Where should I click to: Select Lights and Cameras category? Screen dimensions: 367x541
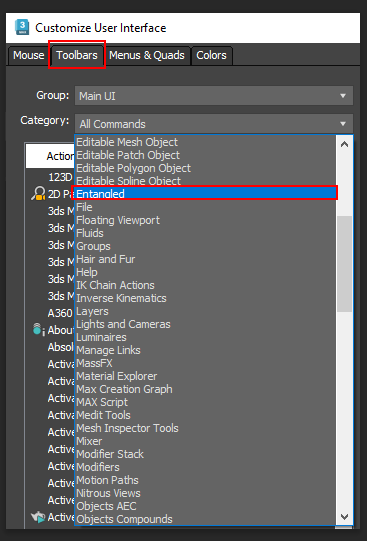(x=206, y=324)
